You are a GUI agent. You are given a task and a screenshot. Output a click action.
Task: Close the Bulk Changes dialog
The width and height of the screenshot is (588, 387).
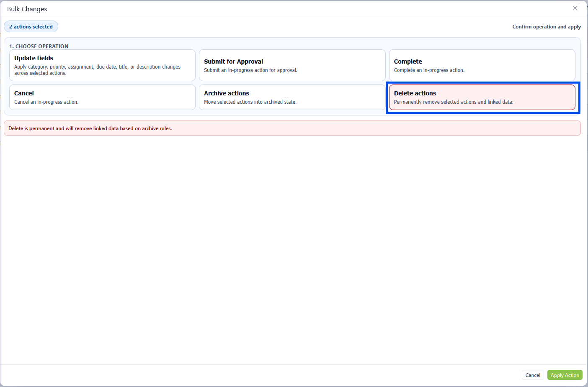coord(575,8)
